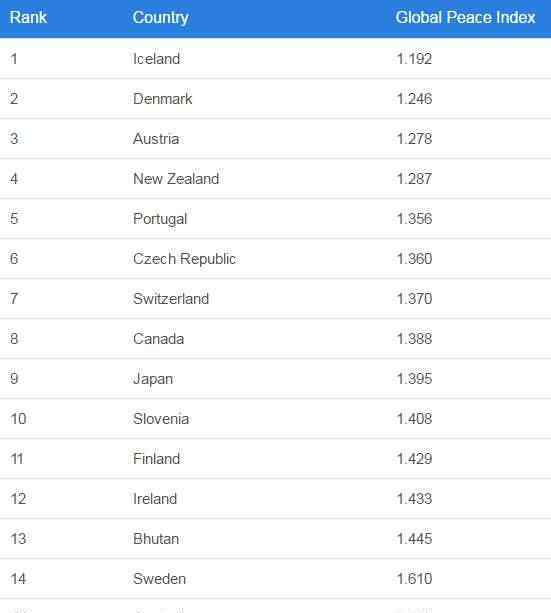Image resolution: width=551 pixels, height=613 pixels.
Task: Select the Denmark row
Action: click(x=275, y=99)
